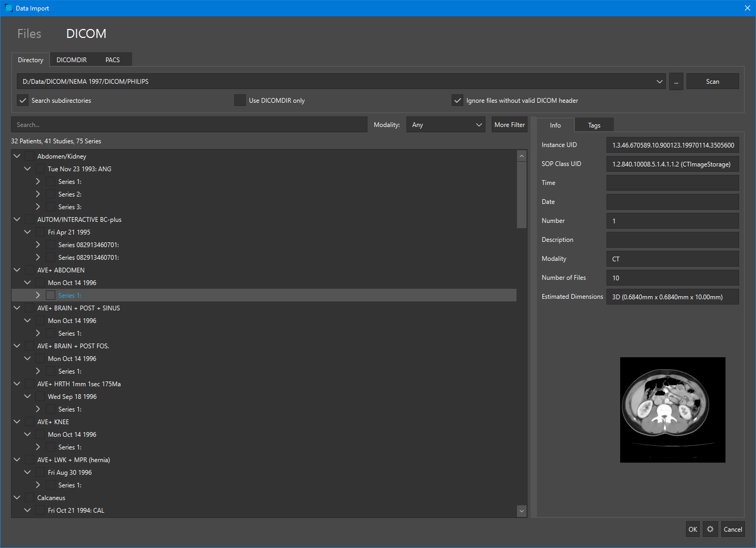Toggle Ignore files without valid DICOM header
Image resolution: width=756 pixels, height=548 pixels.
point(457,100)
